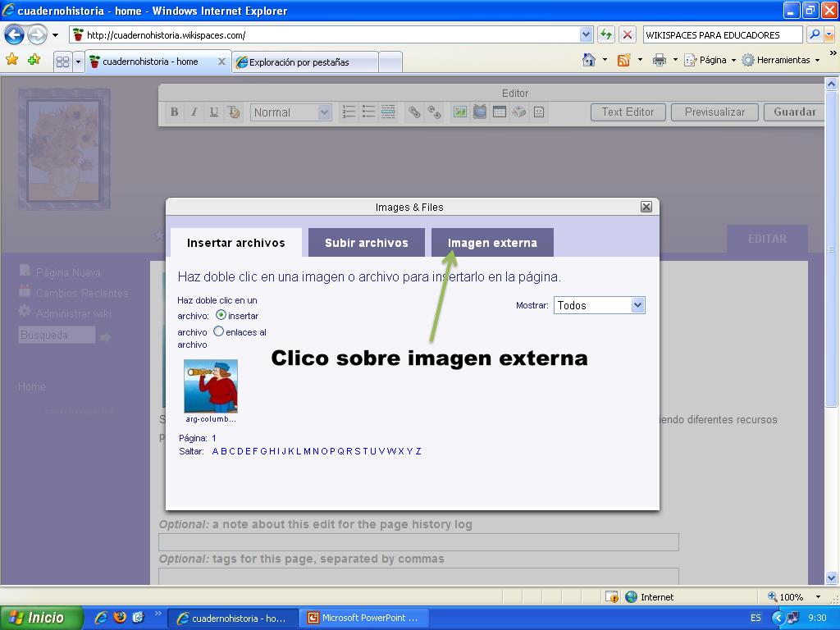Click the arg-columb image thumbnail

pyautogui.click(x=211, y=386)
